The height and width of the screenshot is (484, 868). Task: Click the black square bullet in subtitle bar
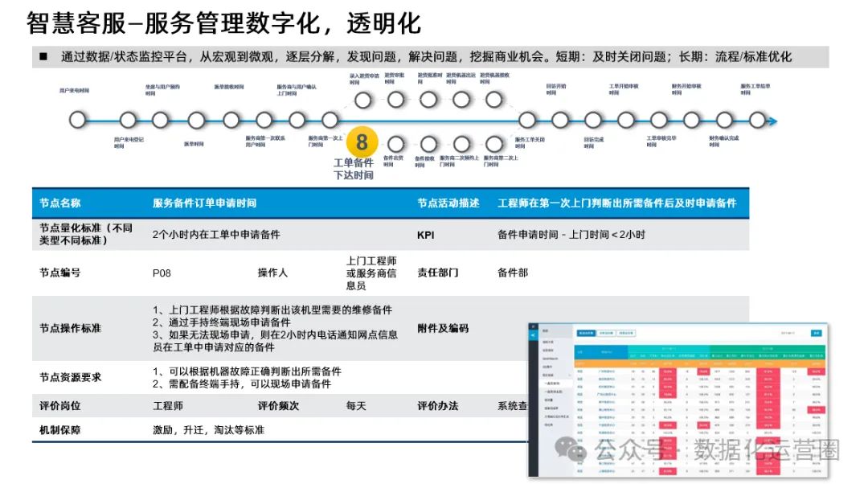click(x=43, y=56)
